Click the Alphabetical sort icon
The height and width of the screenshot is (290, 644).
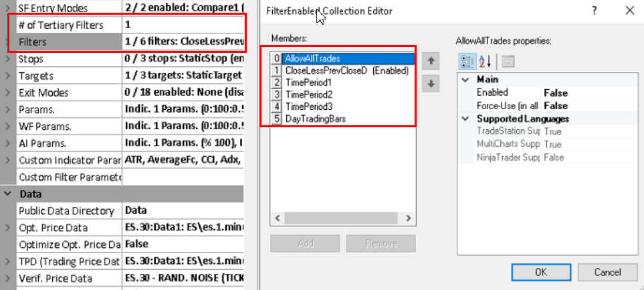(x=486, y=61)
